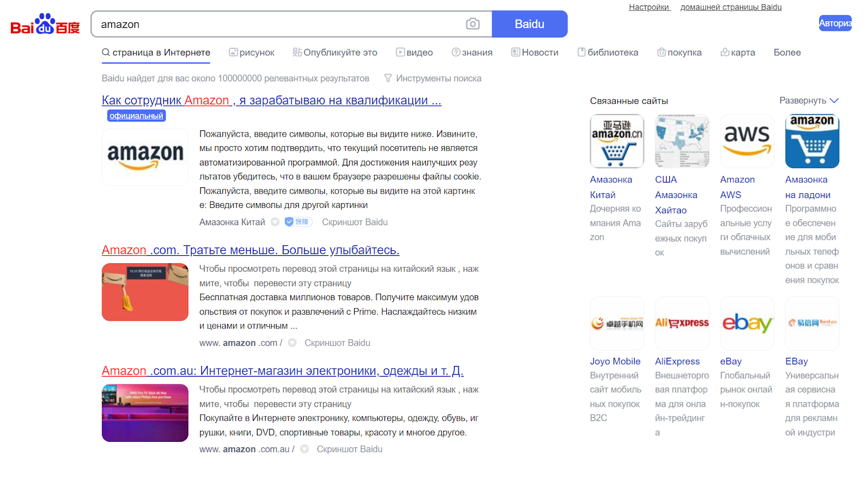Open the AWS related site icon
The image size is (868, 488).
click(x=747, y=141)
